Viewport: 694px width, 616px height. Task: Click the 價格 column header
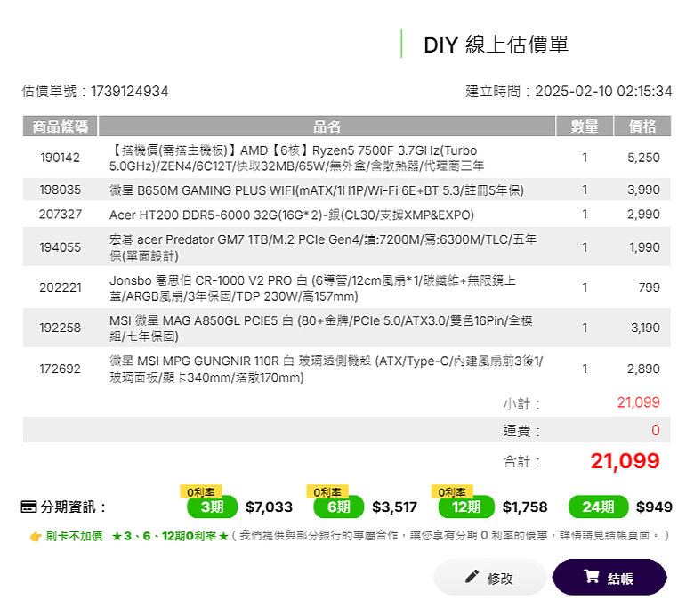tap(642, 126)
